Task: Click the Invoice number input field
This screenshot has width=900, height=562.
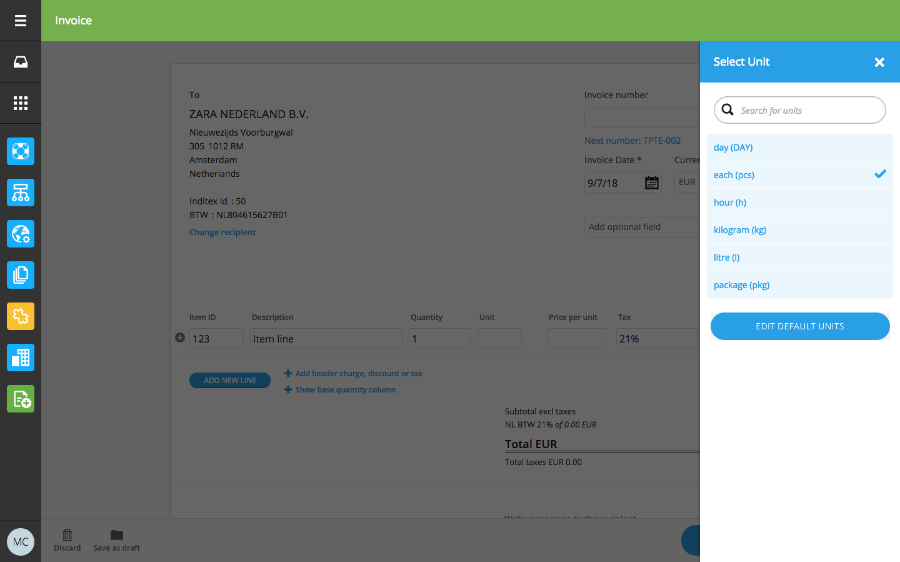Action: [642, 117]
